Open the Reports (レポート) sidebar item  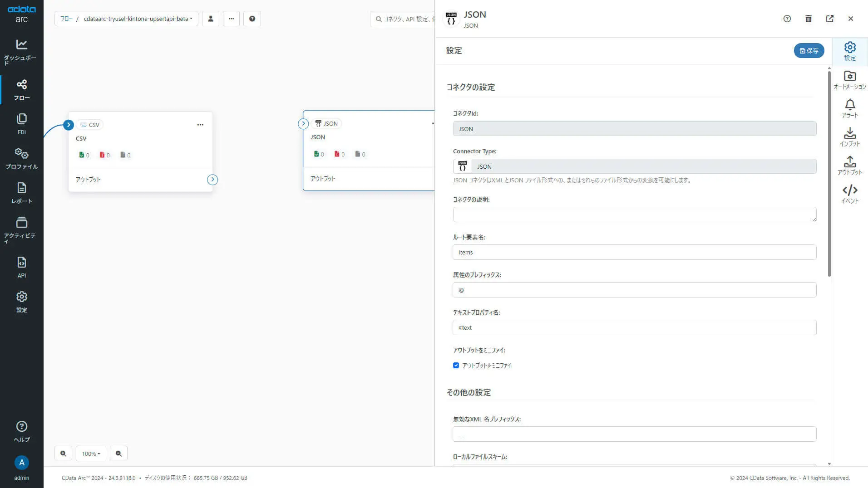coord(21,193)
